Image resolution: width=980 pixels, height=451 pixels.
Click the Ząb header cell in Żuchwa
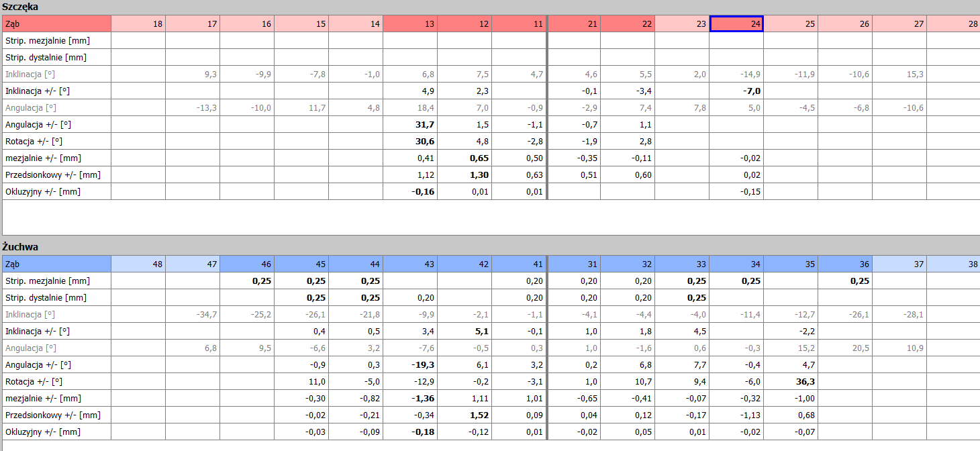(56, 264)
